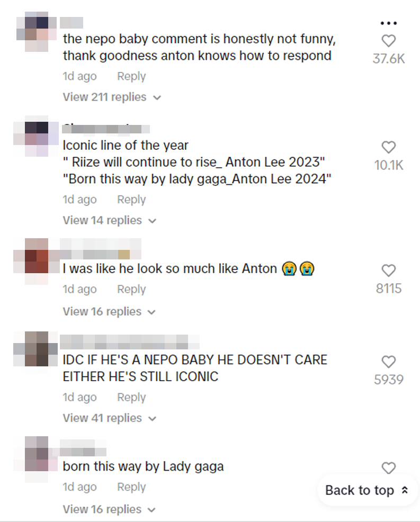The image size is (420, 522).
Task: Reply to the 'born this way by Lady gaga' comment
Action: [x=131, y=487]
